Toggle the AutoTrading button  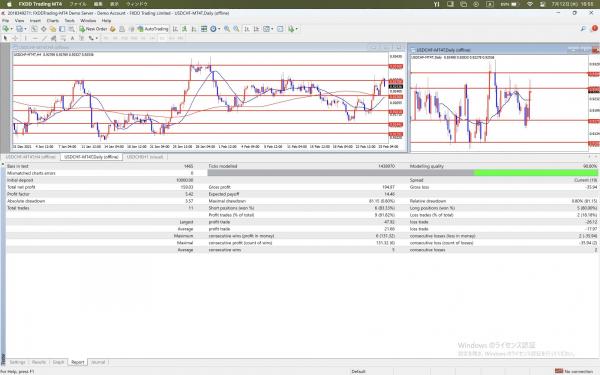click(x=153, y=29)
